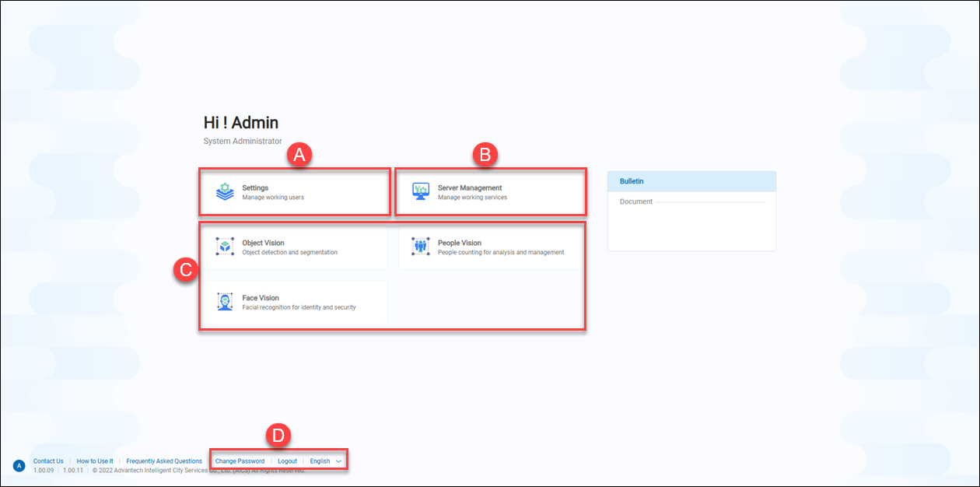Open the Contact Us link
980x487 pixels.
48,461
